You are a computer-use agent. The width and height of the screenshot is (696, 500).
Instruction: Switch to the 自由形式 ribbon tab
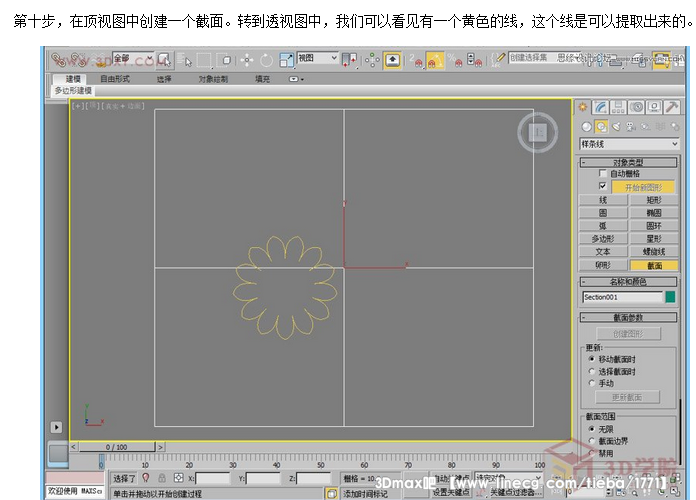tap(115, 79)
